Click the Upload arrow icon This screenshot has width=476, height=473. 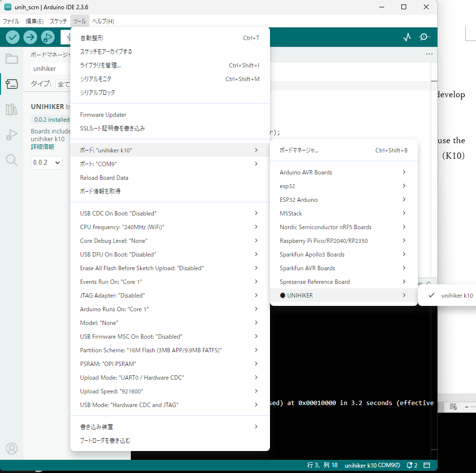pos(30,37)
